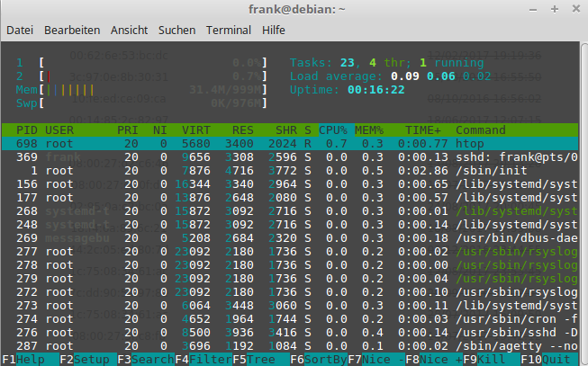Click F7 Nice - in htop footer
The height and width of the screenshot is (366, 588).
click(x=376, y=360)
